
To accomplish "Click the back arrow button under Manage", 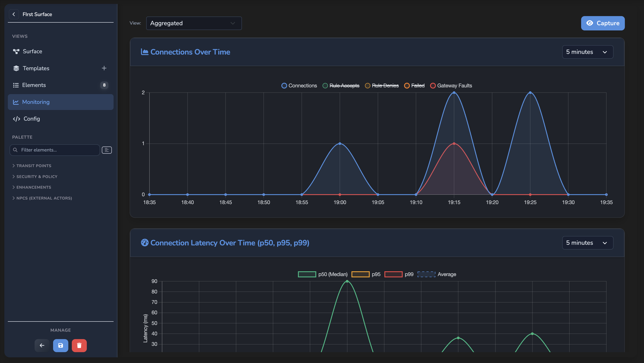I will click(42, 346).
